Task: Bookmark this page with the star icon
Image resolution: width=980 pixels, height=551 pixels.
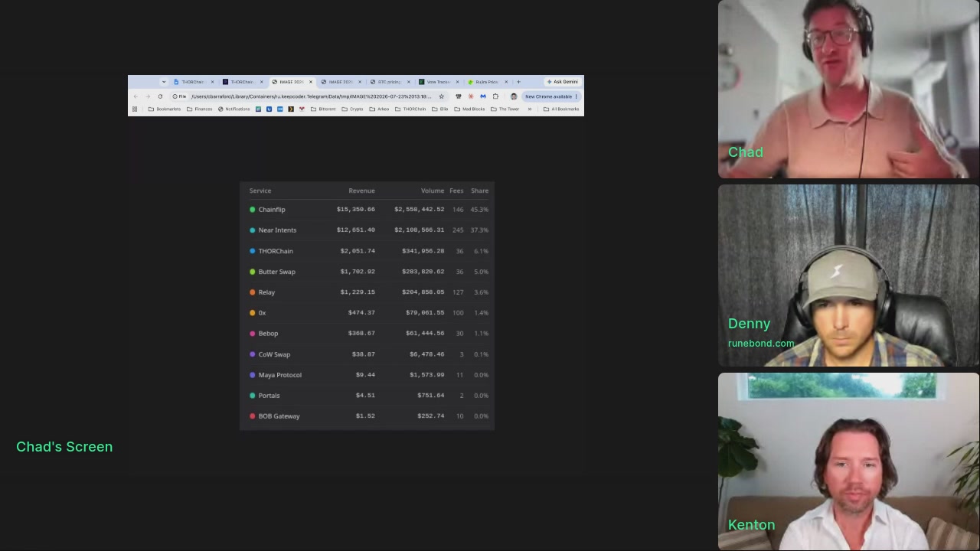Action: (x=441, y=96)
